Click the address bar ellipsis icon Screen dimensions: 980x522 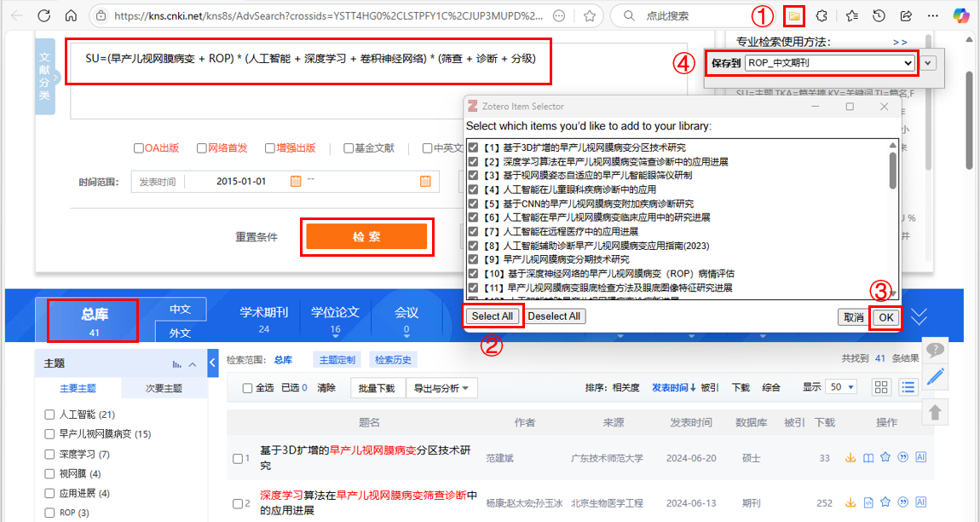click(x=560, y=15)
